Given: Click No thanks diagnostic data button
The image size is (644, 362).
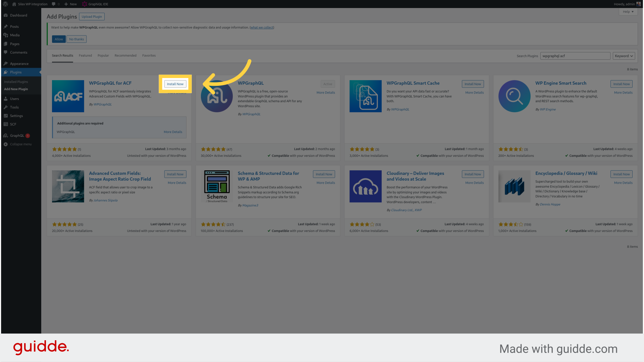Looking at the screenshot, I should click(76, 39).
